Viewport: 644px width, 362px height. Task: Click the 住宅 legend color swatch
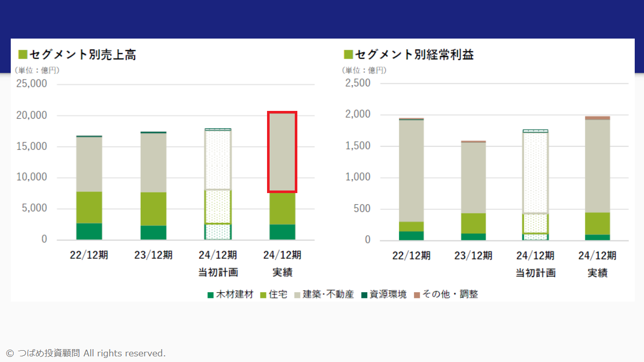263,295
